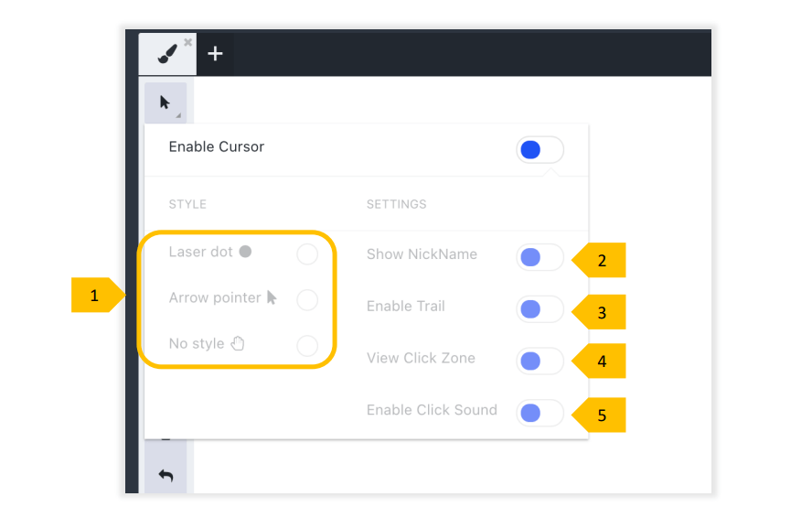
Task: Switch off Enable Click Sound
Action: coord(540,414)
